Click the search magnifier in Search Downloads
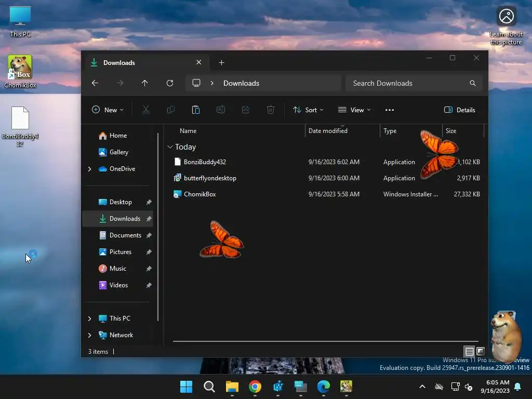 coord(473,83)
